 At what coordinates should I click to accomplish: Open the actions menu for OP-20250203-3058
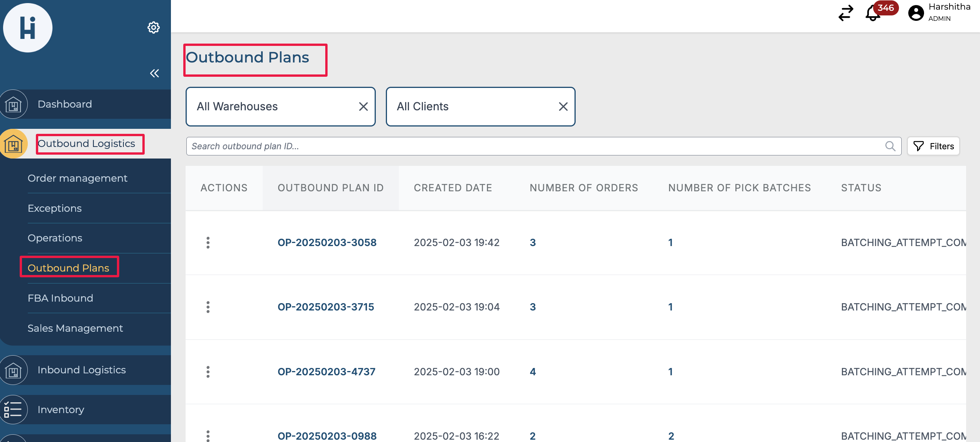click(x=208, y=243)
